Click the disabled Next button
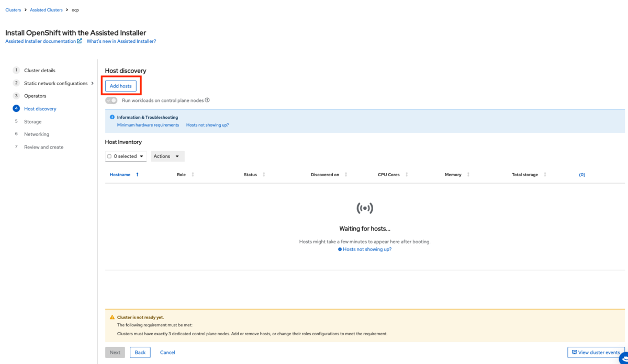628x364 pixels. point(115,352)
